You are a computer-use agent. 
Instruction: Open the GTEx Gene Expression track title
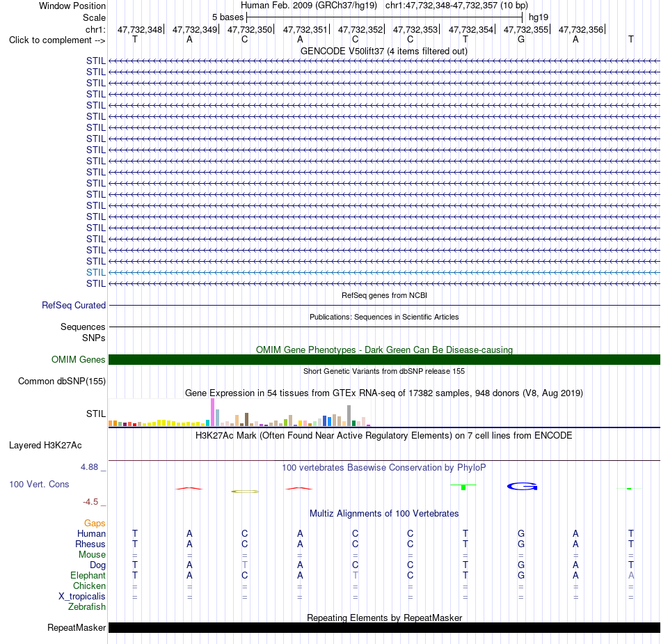coord(384,393)
